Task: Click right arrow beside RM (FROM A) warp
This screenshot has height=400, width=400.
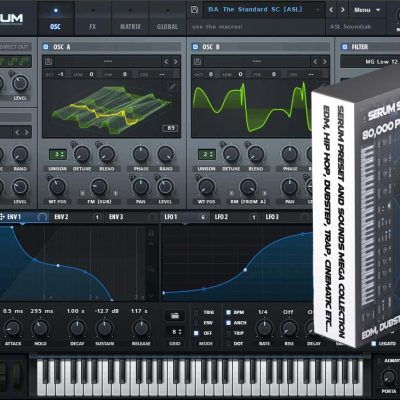Action: click(264, 193)
